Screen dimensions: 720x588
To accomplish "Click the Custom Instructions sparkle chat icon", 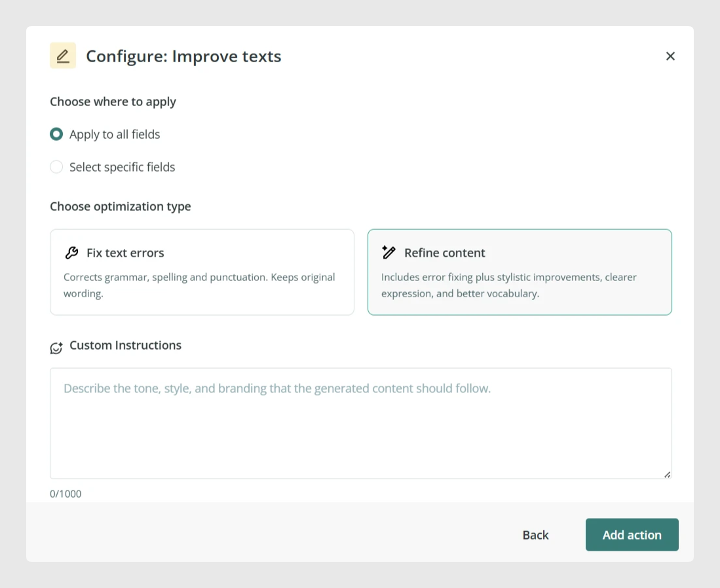I will 56,348.
